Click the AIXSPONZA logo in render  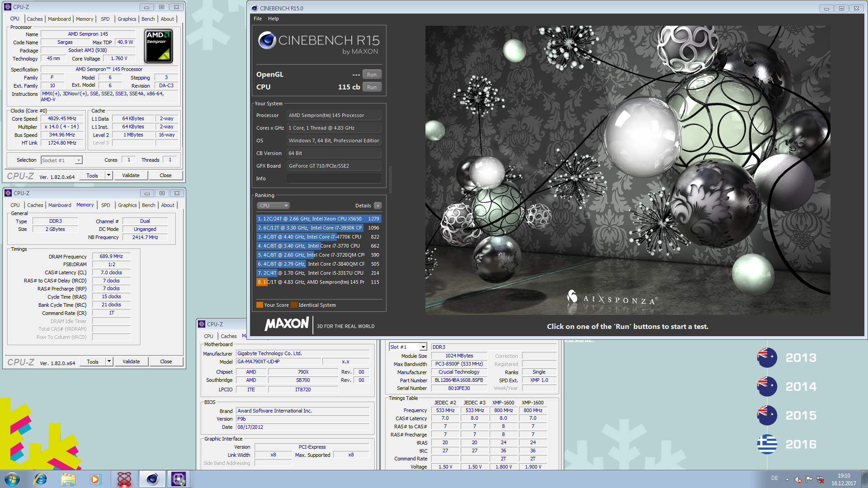pyautogui.click(x=613, y=298)
